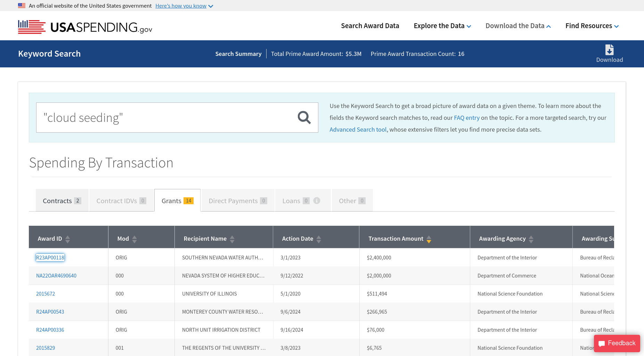Click SOUTHERN NEVADA WATER AUTH recipient cell
644x356 pixels.
(223, 257)
